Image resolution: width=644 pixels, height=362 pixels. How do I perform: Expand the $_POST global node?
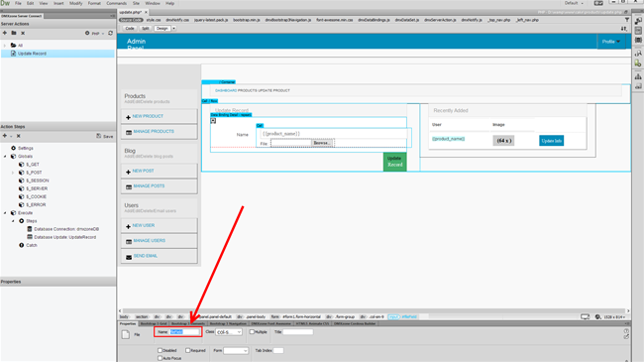click(13, 173)
